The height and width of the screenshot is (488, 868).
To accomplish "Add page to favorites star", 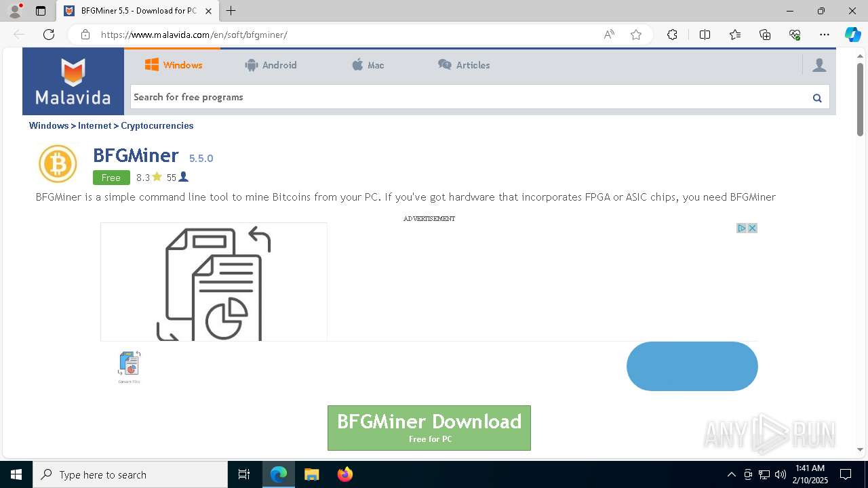I will (636, 35).
